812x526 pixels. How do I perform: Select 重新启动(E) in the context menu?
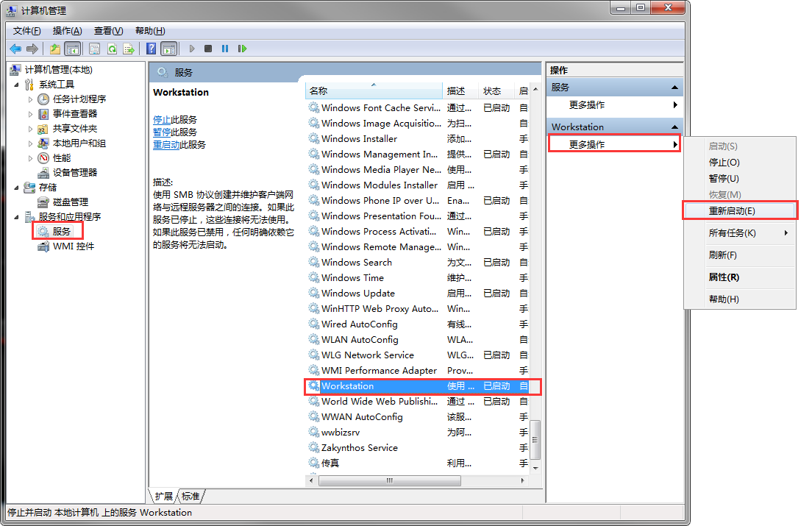[x=739, y=210]
